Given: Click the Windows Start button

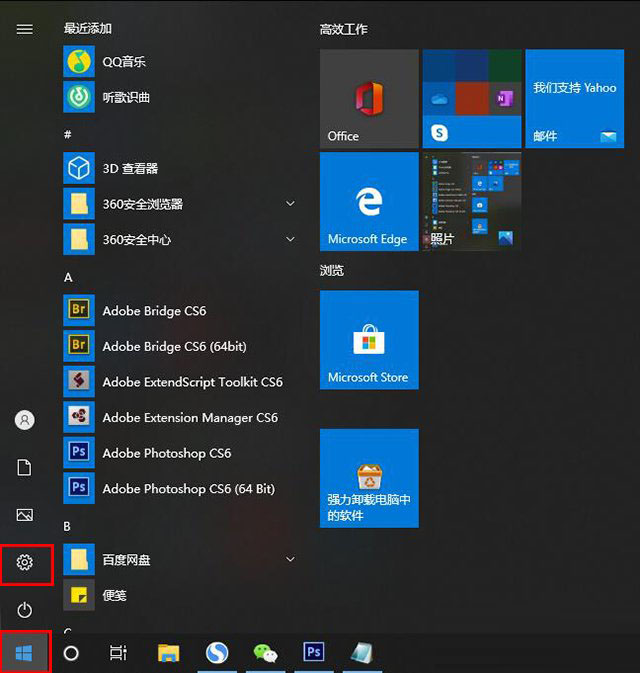Looking at the screenshot, I should [x=25, y=653].
